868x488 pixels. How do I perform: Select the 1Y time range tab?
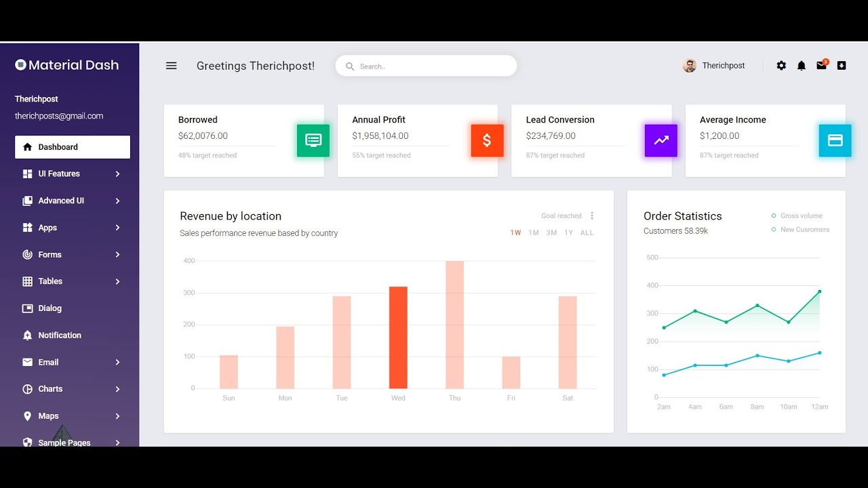tap(568, 232)
